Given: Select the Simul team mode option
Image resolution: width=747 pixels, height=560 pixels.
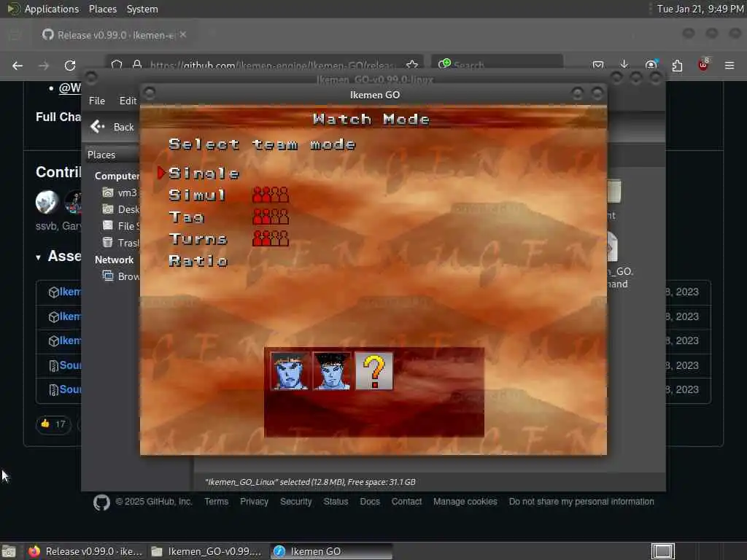Looking at the screenshot, I should pyautogui.click(x=197, y=195).
